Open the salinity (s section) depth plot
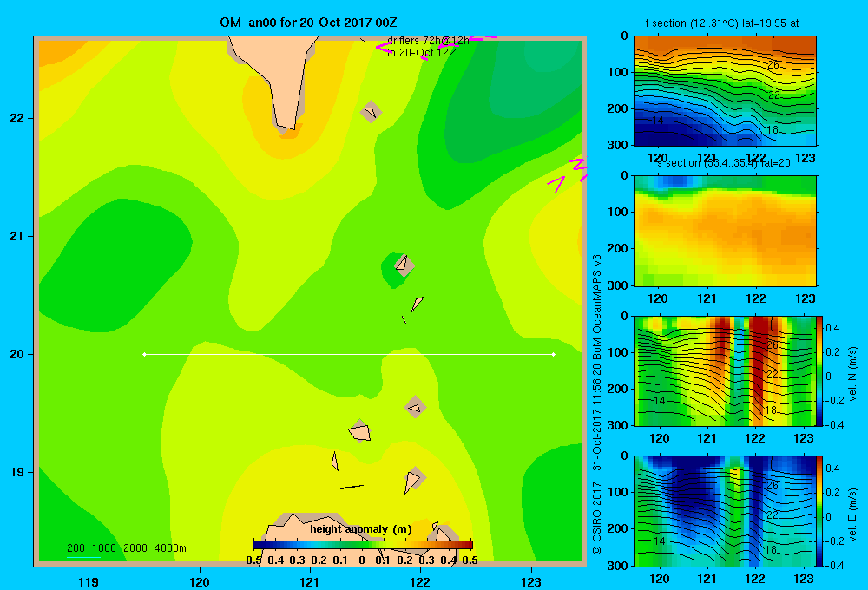This screenshot has height=590, width=868. 725,231
